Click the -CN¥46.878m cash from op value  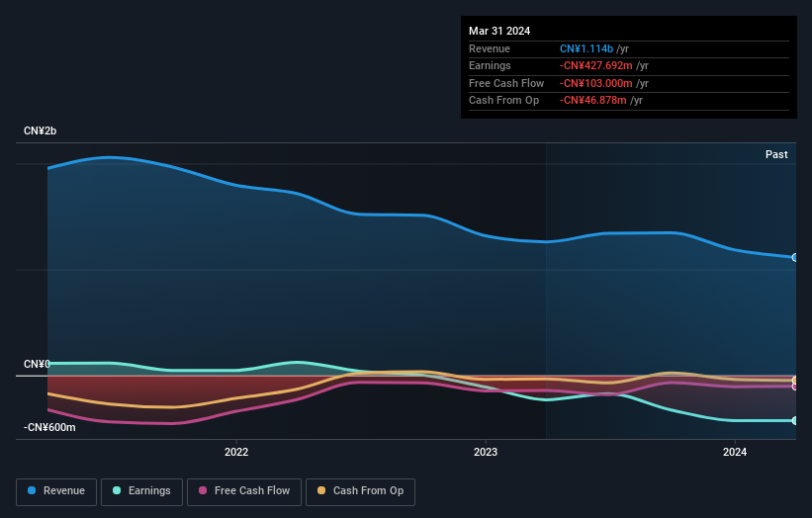point(593,101)
